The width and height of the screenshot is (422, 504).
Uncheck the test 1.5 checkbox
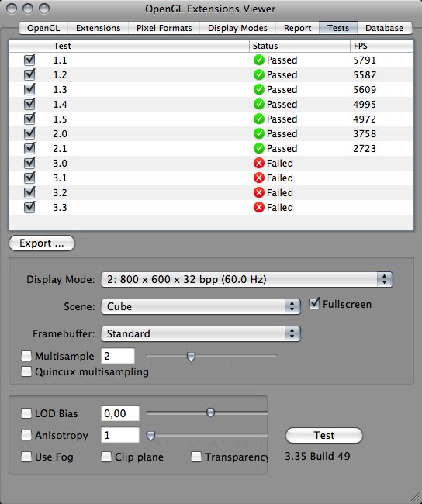tap(29, 119)
